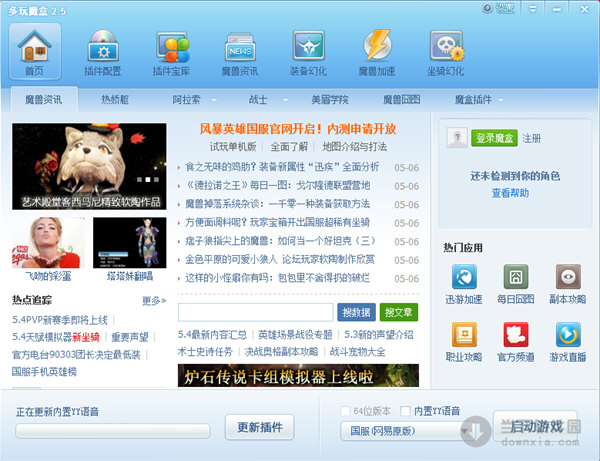Open the 游戏直播 play icon
Image resolution: width=600 pixels, height=461 pixels.
point(568,334)
